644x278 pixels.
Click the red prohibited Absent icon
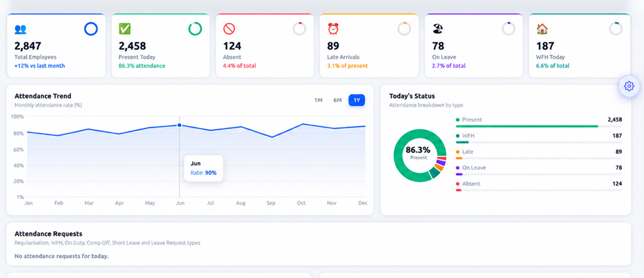[x=229, y=29]
